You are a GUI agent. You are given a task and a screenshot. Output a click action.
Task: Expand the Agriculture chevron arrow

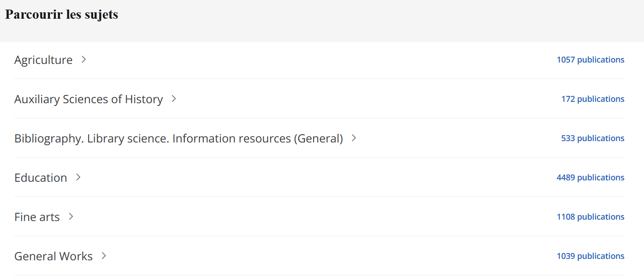[x=84, y=59]
